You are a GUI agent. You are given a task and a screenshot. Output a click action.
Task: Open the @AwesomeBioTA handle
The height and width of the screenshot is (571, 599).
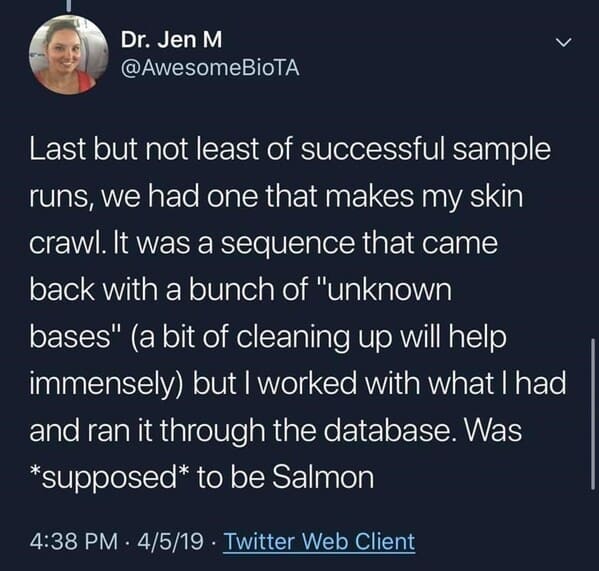point(210,68)
